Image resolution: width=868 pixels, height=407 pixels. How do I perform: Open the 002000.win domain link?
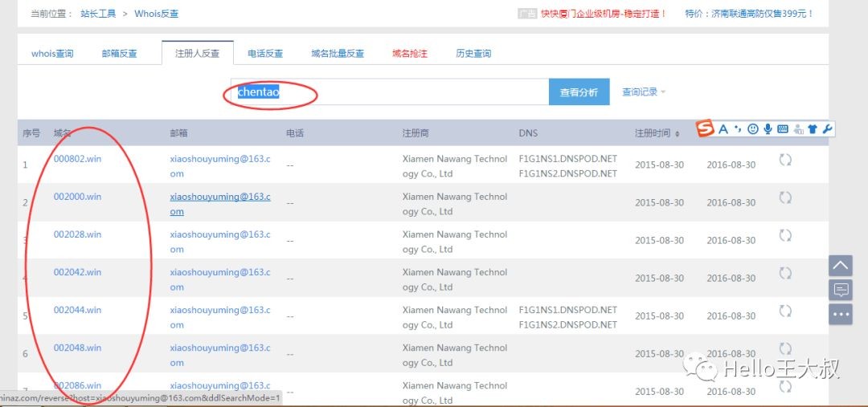tap(77, 197)
